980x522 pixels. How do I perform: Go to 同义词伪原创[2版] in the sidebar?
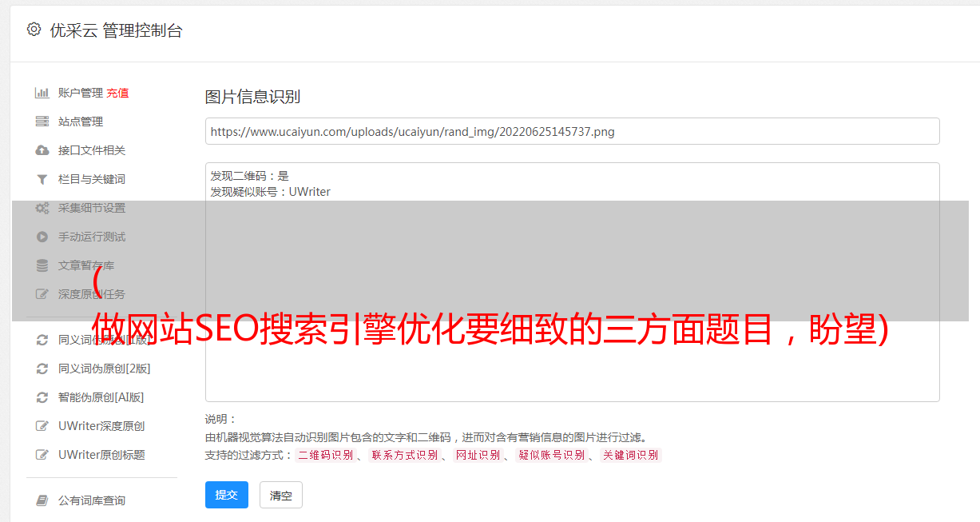[x=105, y=369]
